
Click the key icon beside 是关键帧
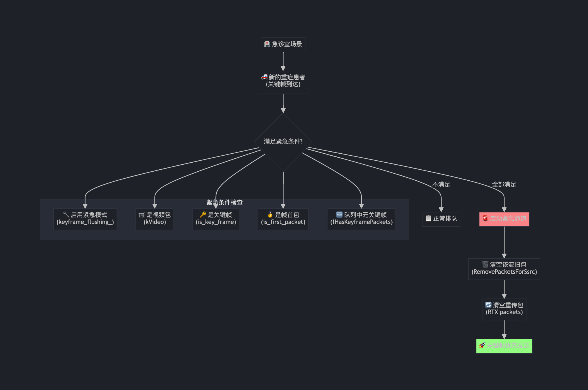[x=203, y=215]
